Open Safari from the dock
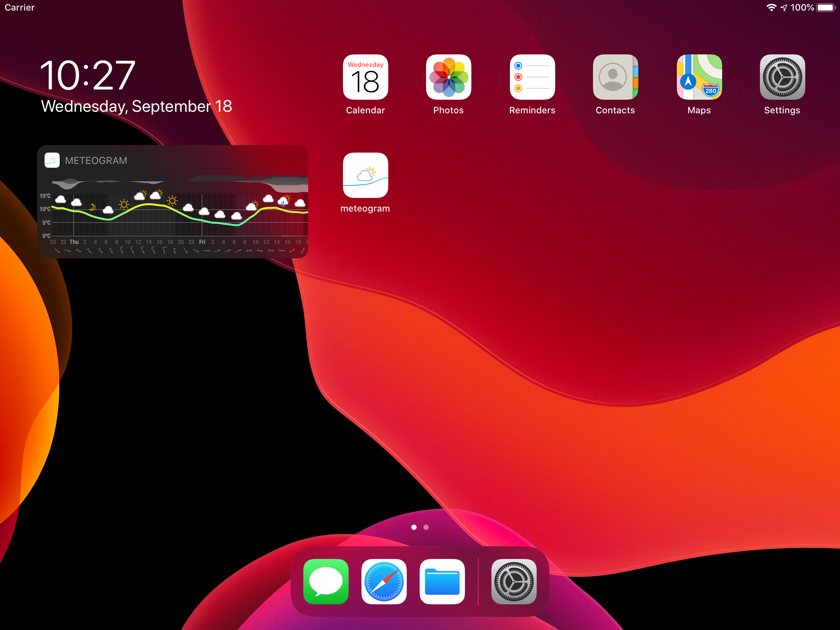The height and width of the screenshot is (630, 840). pyautogui.click(x=384, y=581)
